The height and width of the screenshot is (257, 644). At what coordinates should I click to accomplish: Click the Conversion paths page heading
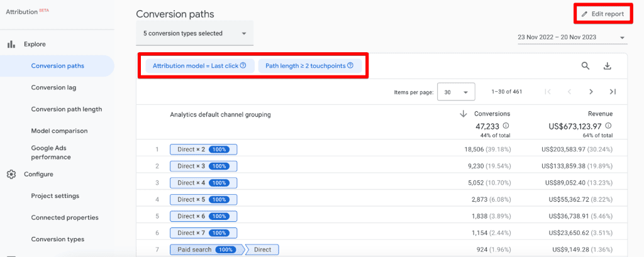(175, 14)
